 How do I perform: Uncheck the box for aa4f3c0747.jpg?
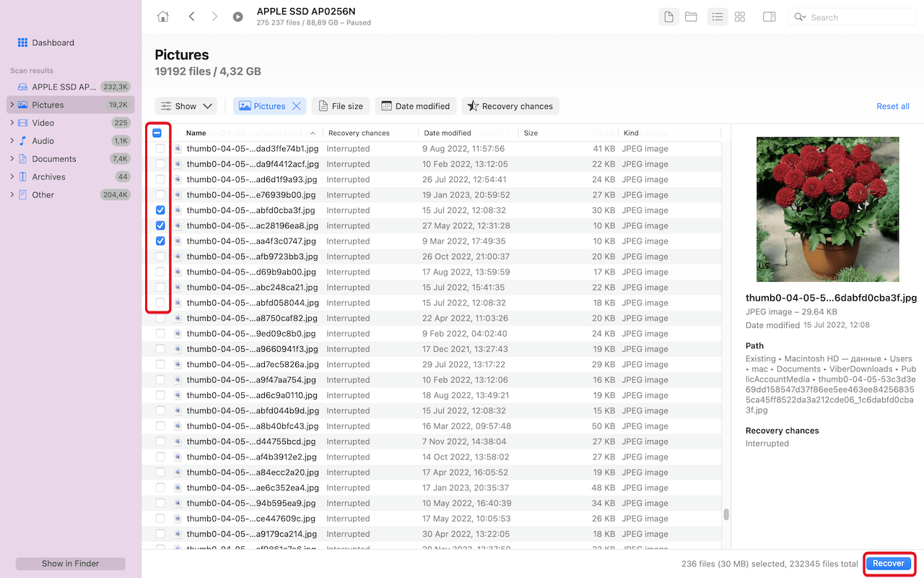pos(160,241)
